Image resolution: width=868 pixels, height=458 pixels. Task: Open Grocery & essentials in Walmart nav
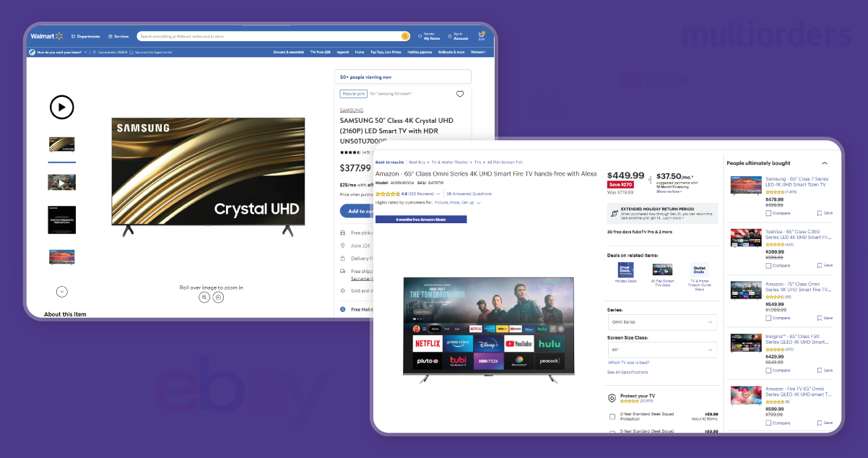(288, 52)
